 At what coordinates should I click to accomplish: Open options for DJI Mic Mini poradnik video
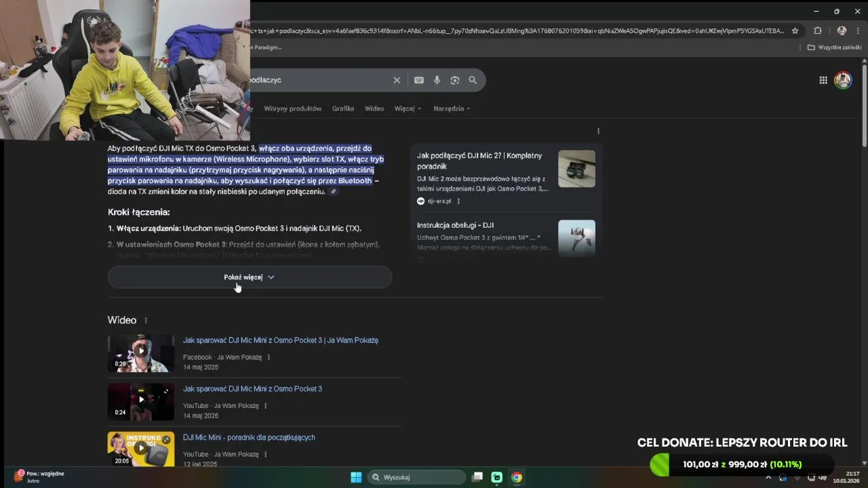(x=265, y=455)
